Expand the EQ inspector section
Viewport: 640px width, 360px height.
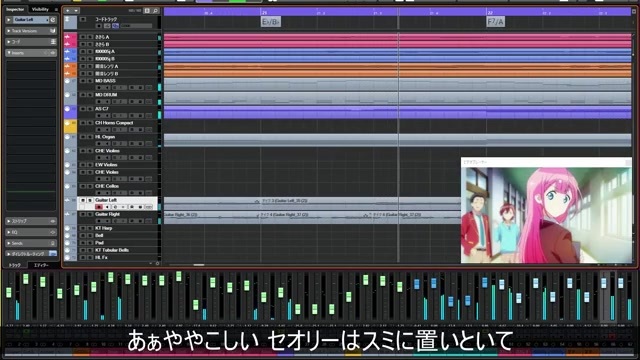(x=31, y=232)
